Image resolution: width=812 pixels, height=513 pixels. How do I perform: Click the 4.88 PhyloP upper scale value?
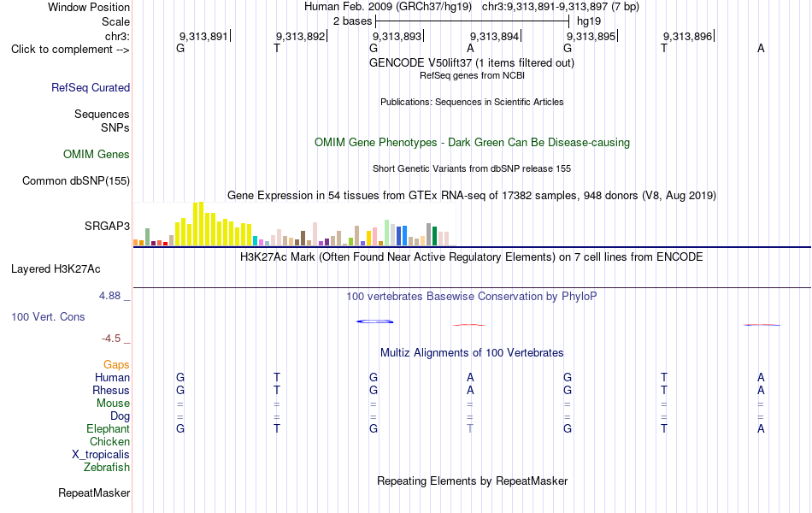pyautogui.click(x=109, y=296)
